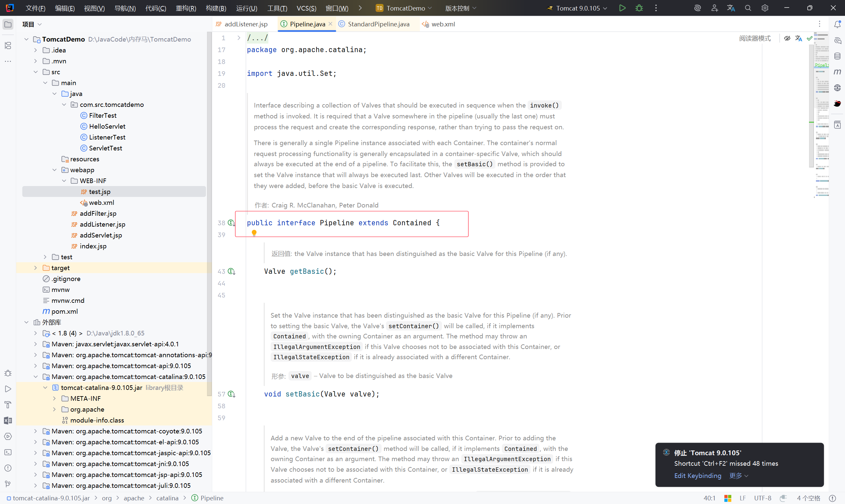Open the 构建(B) menu

coord(216,8)
